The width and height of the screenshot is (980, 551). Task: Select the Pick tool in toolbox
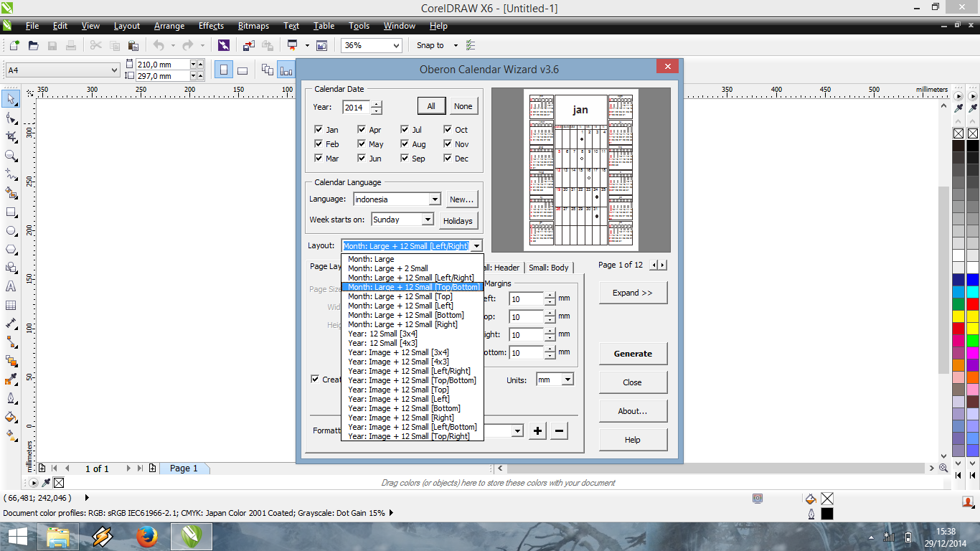click(x=11, y=99)
